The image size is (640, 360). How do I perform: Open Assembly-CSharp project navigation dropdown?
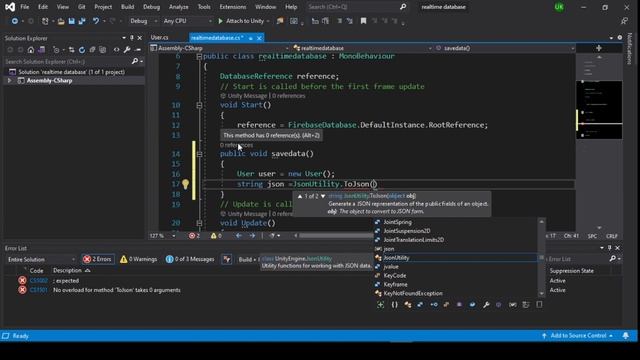pyautogui.click(x=220, y=48)
